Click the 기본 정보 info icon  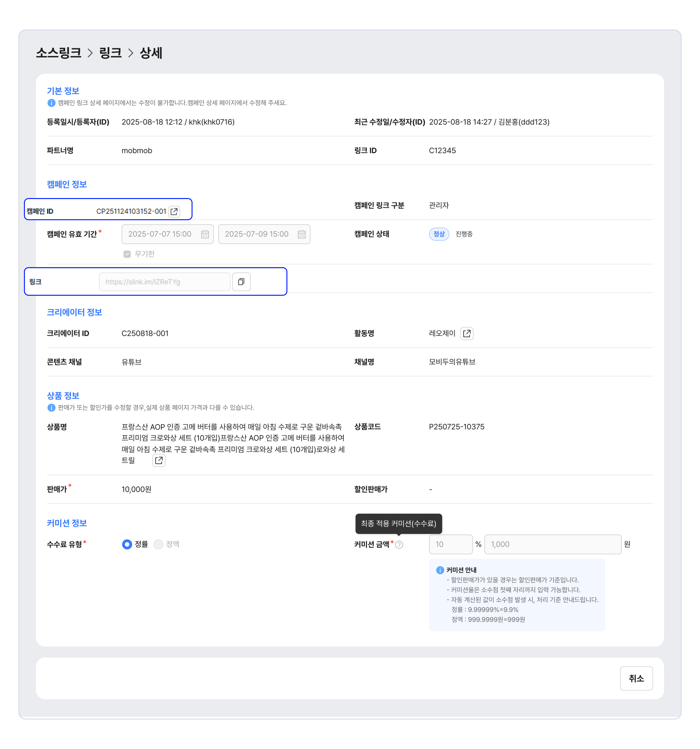[51, 103]
